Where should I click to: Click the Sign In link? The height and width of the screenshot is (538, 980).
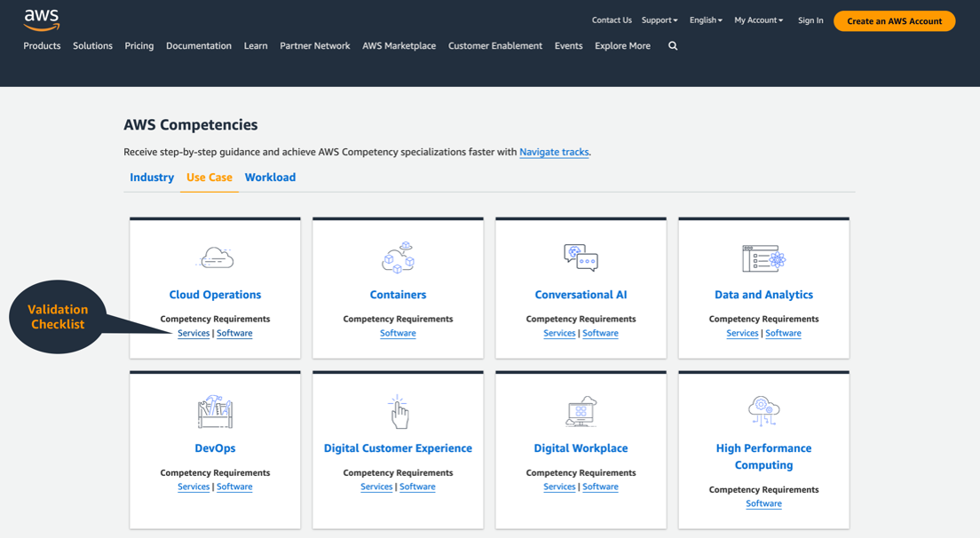(810, 20)
